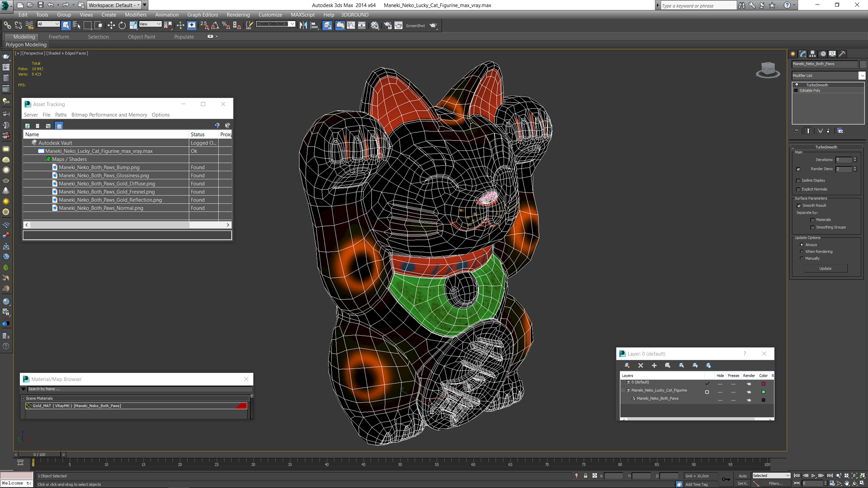Click Bind to Space Warp icon
Image resolution: width=868 pixels, height=488 pixels.
29,25
